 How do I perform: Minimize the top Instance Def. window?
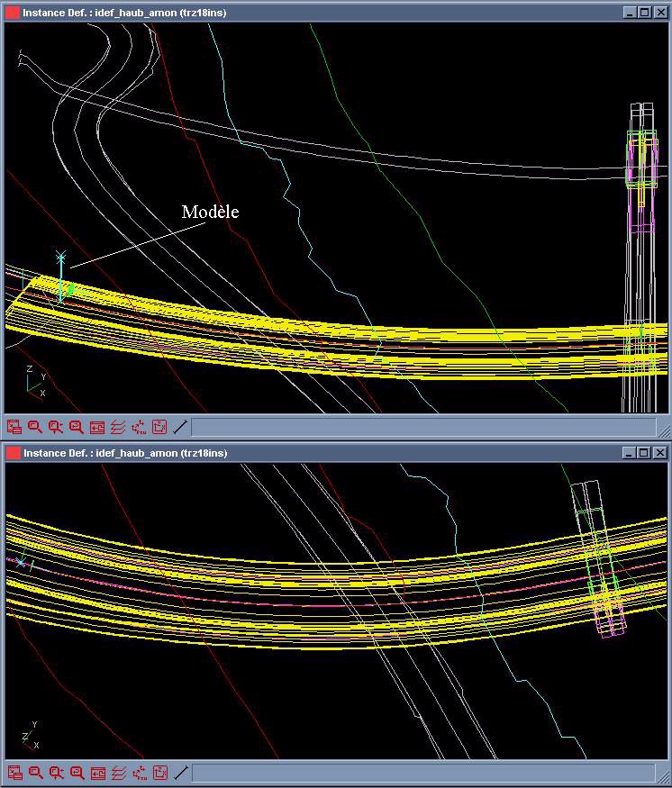(631, 13)
